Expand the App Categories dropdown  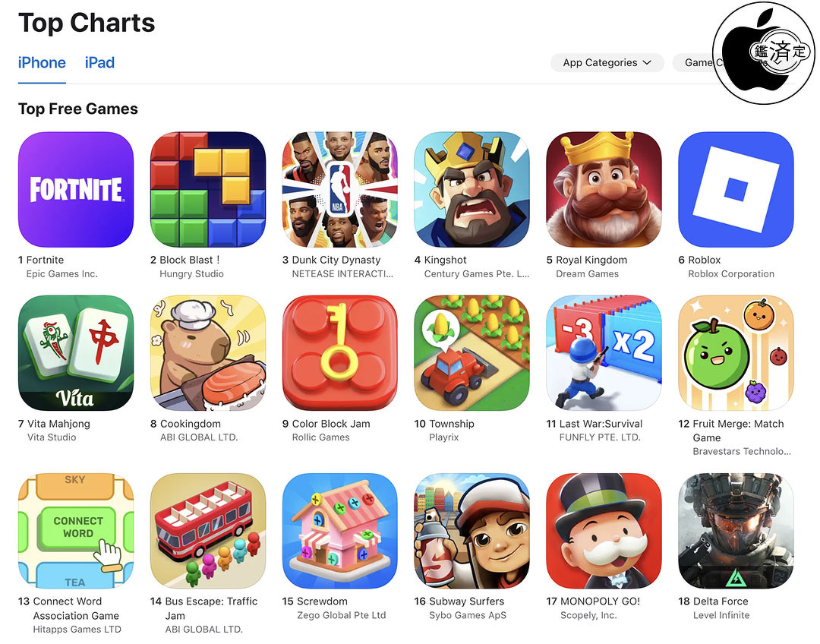[x=607, y=63]
